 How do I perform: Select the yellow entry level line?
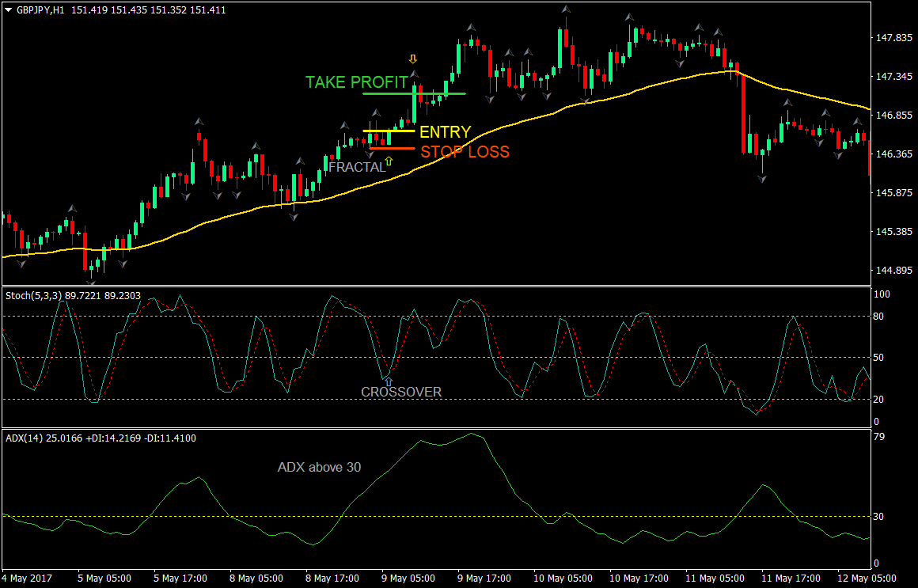[388, 131]
